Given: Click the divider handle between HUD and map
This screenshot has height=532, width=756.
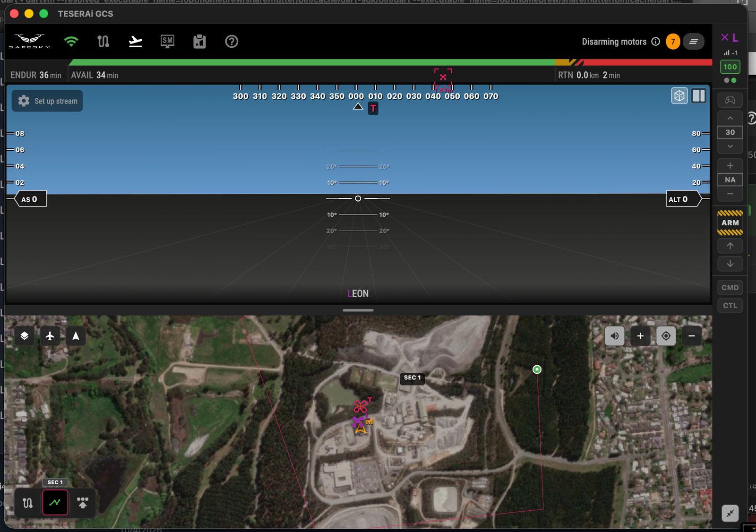Looking at the screenshot, I should click(x=358, y=310).
